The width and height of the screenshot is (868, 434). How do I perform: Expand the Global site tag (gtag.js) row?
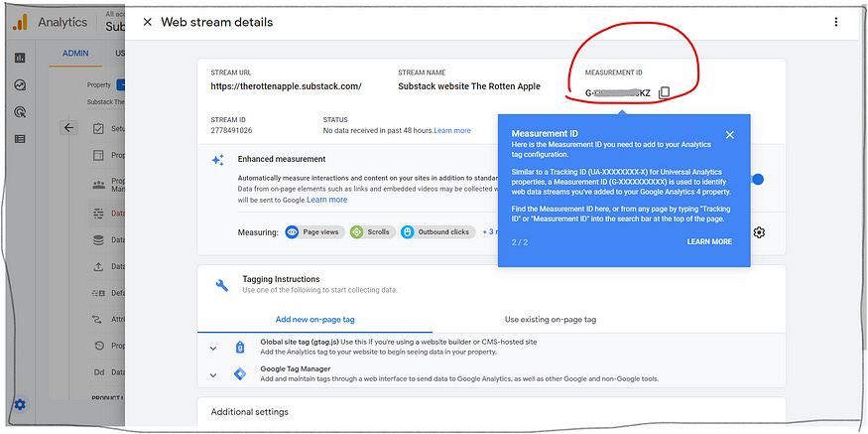click(213, 348)
